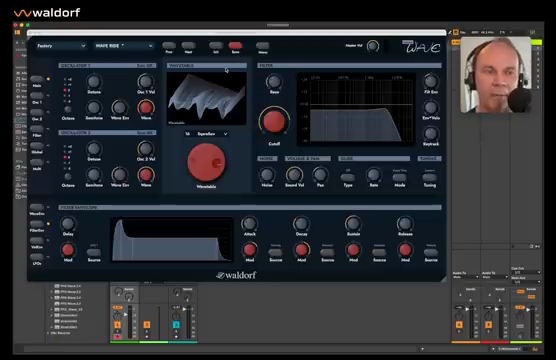Screen dimensions: 556x360
Task: Select Oscillator 1 octave 0 LED
Action: [65, 90]
